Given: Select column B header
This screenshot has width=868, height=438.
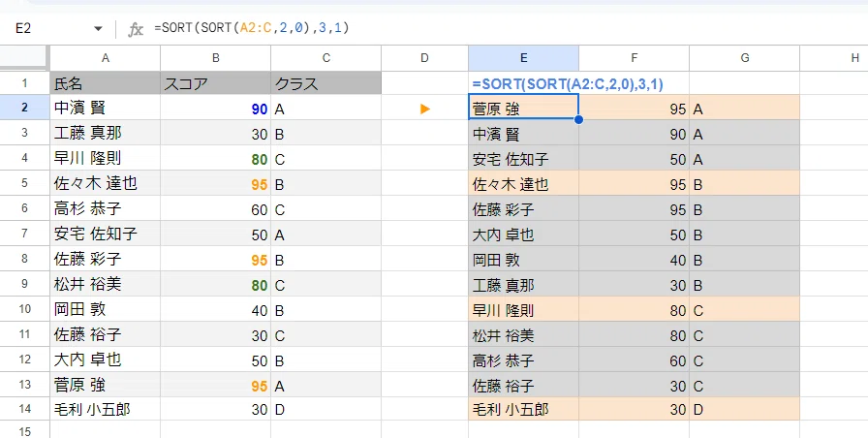Looking at the screenshot, I should coord(216,57).
